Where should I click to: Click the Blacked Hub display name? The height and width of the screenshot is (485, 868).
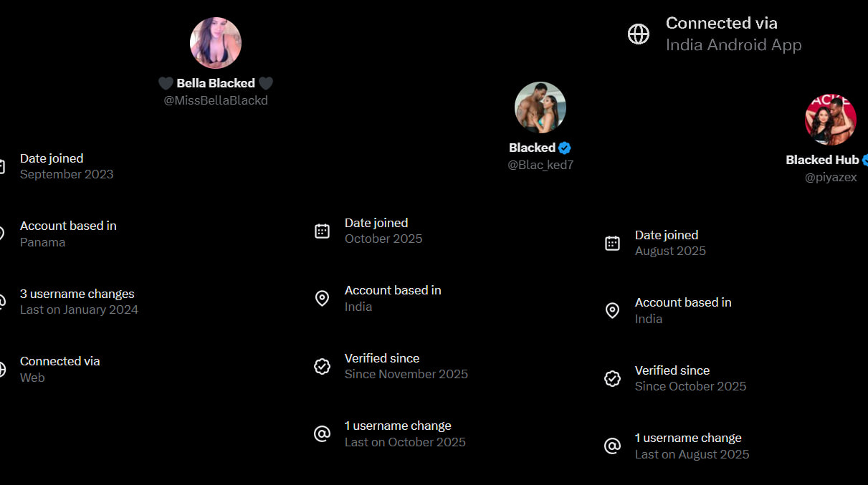(x=822, y=160)
